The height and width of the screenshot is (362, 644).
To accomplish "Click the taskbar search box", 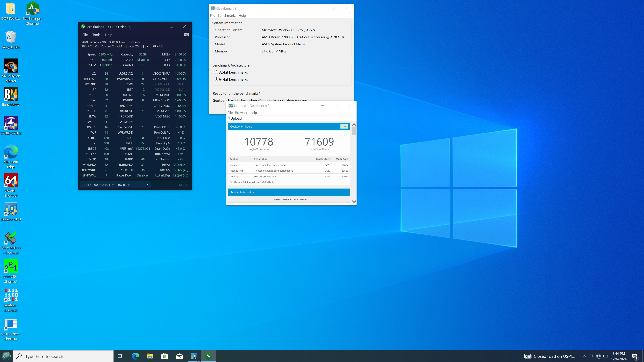I will [63, 356].
